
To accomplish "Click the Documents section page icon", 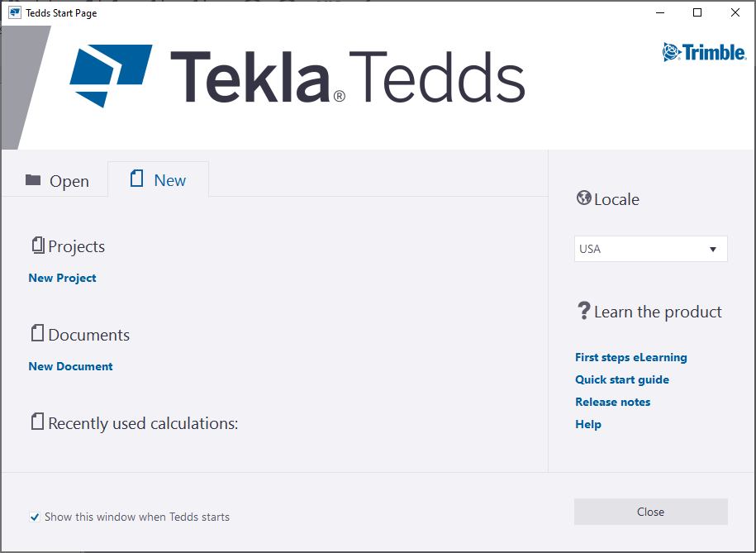I will click(x=37, y=334).
